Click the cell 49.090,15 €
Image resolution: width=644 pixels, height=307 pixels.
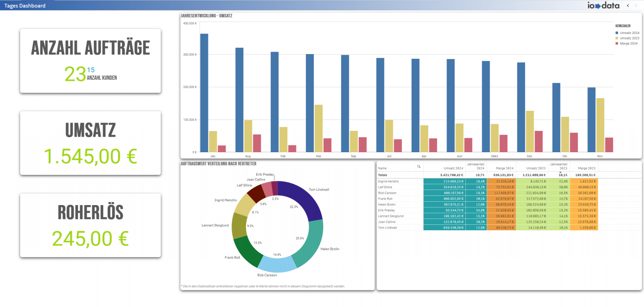click(x=584, y=187)
